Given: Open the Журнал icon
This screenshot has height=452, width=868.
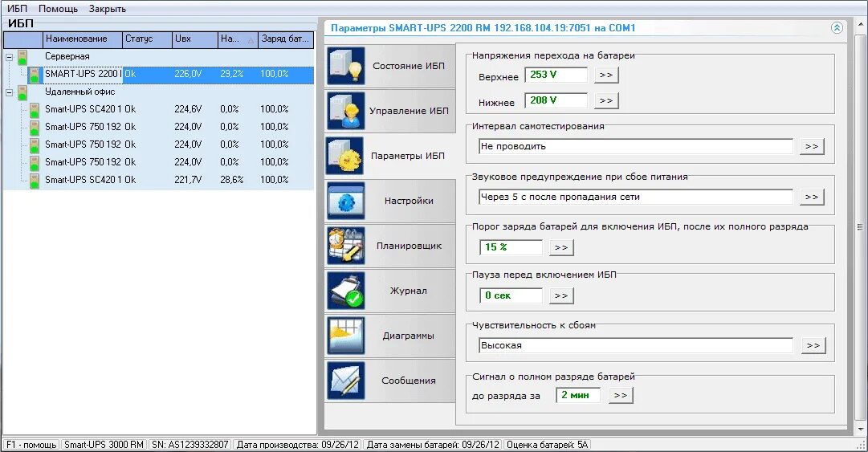Looking at the screenshot, I should coord(346,291).
